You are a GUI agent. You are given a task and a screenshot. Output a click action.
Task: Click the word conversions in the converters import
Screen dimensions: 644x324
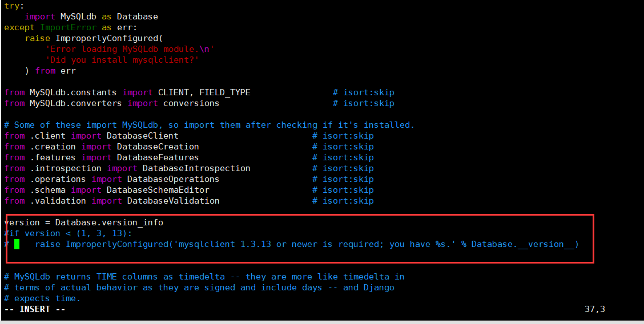coord(191,103)
